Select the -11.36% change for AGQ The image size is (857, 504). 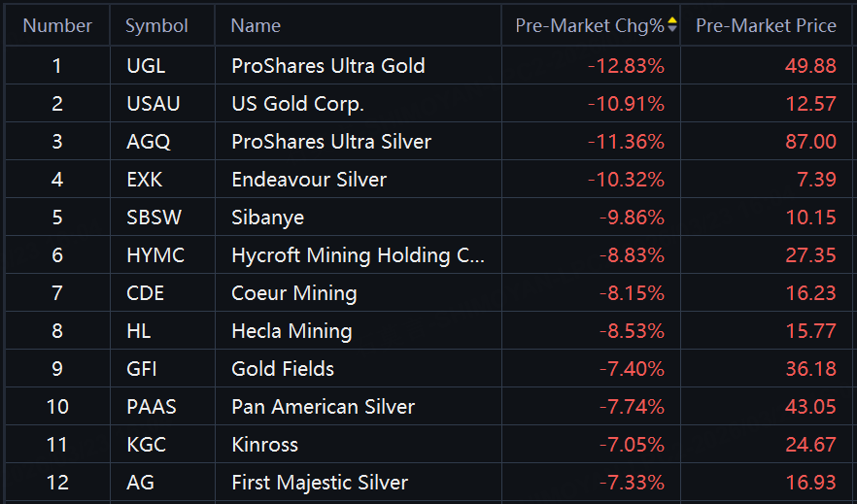626,142
